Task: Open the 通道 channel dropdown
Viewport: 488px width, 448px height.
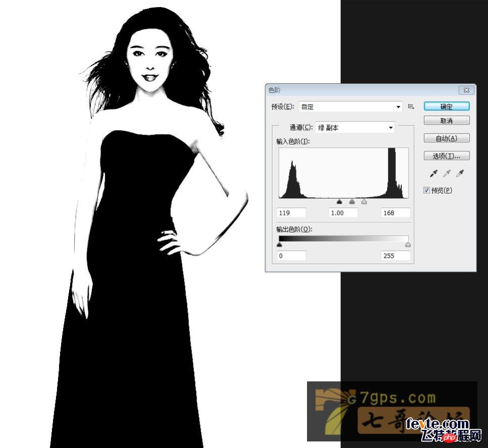Action: (x=355, y=128)
